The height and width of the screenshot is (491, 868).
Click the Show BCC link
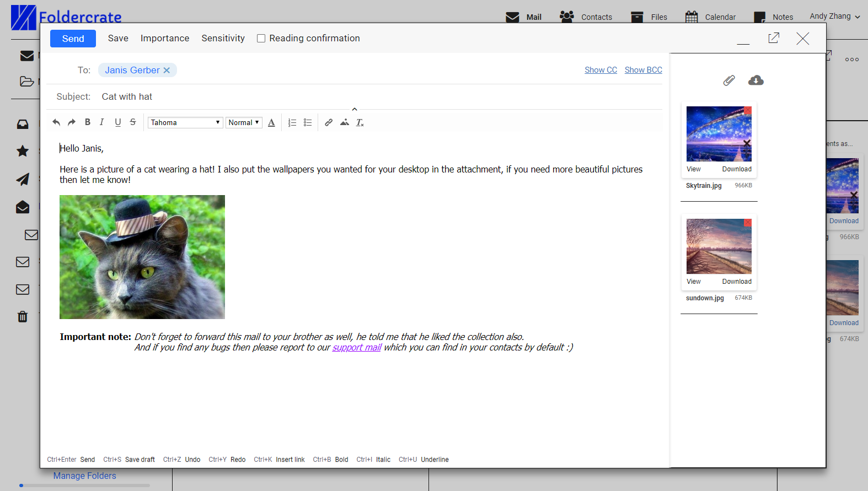(x=643, y=70)
